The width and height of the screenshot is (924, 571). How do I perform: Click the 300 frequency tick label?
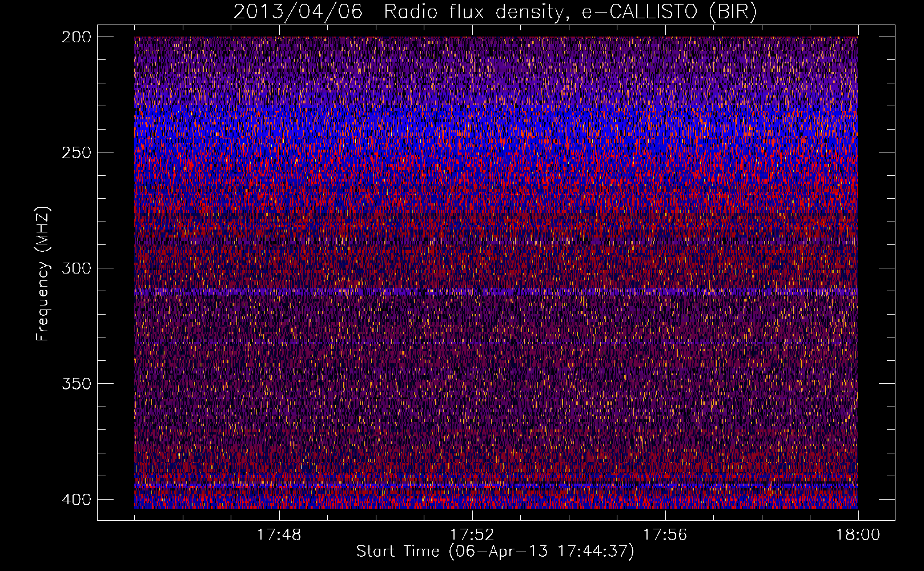76,268
